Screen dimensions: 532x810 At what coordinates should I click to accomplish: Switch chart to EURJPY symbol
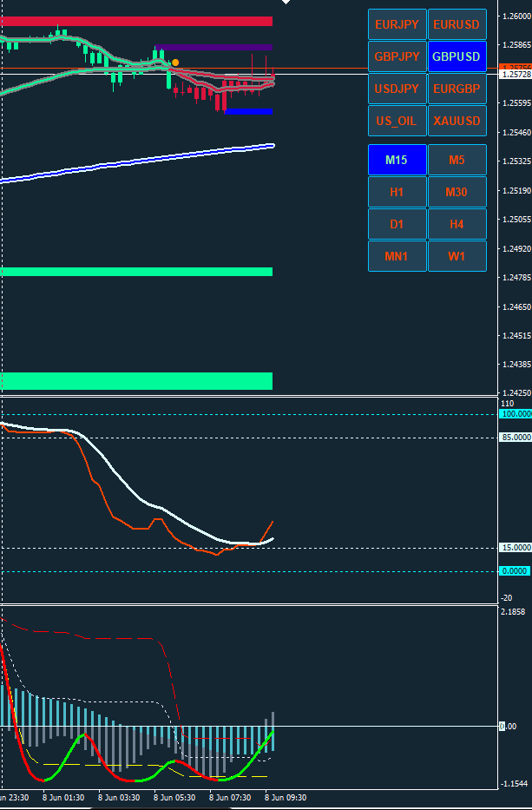pyautogui.click(x=397, y=24)
